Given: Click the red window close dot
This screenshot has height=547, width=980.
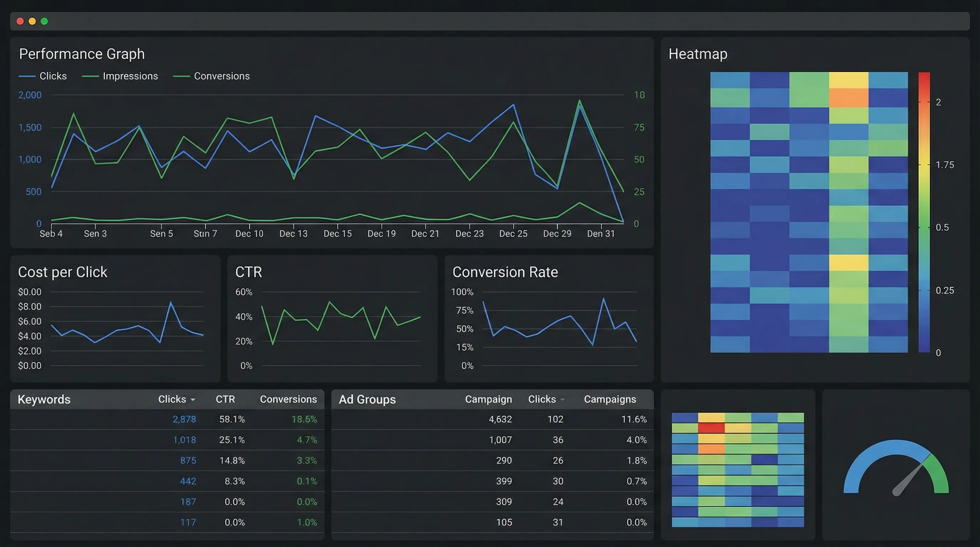Looking at the screenshot, I should click(20, 21).
